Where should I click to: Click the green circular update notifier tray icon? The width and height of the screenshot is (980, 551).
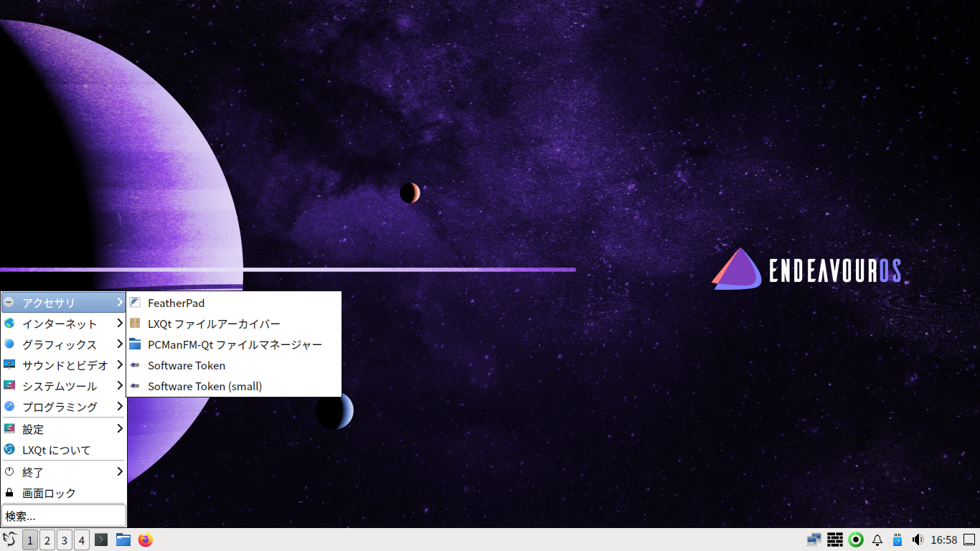(x=855, y=540)
